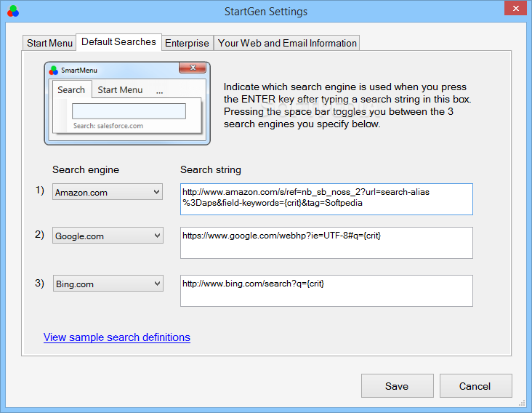Click the StartGen app icon in title bar

click(x=13, y=11)
